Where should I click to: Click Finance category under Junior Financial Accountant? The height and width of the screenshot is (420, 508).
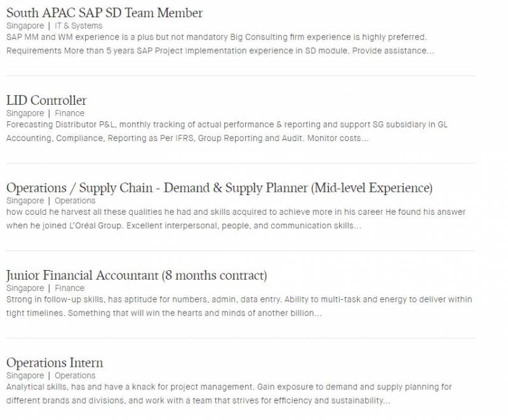point(69,288)
